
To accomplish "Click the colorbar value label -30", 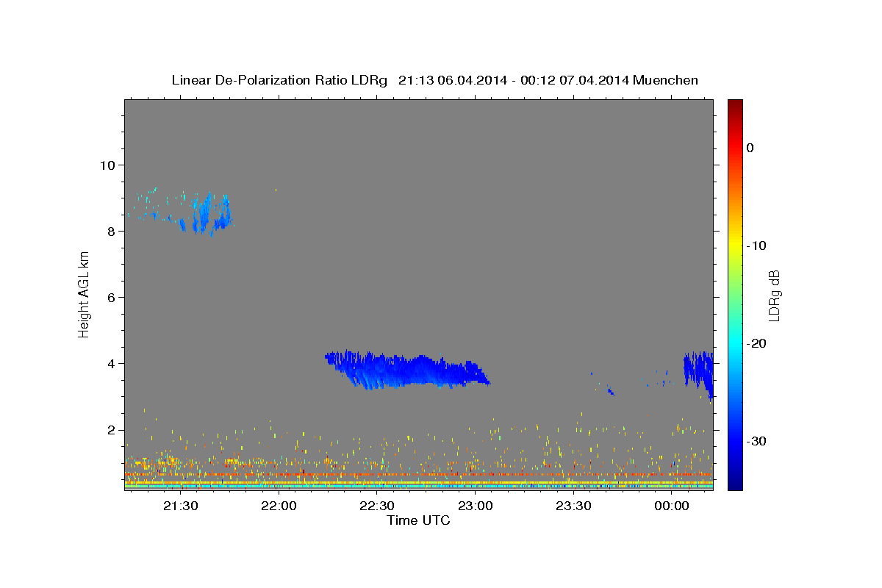I will pyautogui.click(x=756, y=441).
